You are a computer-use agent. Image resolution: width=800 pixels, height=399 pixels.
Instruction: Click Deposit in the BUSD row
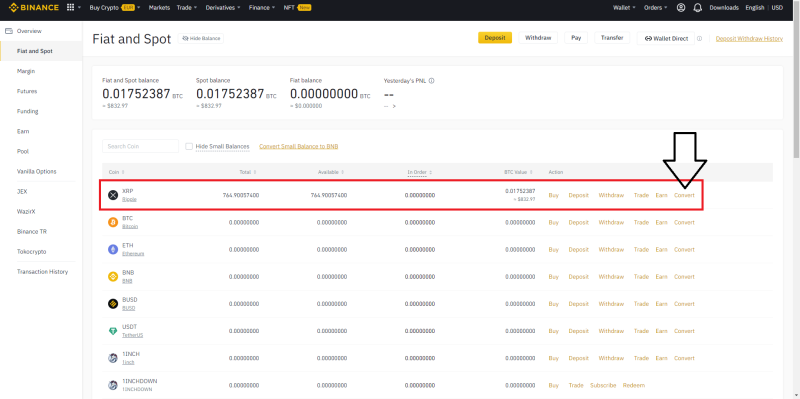579,304
